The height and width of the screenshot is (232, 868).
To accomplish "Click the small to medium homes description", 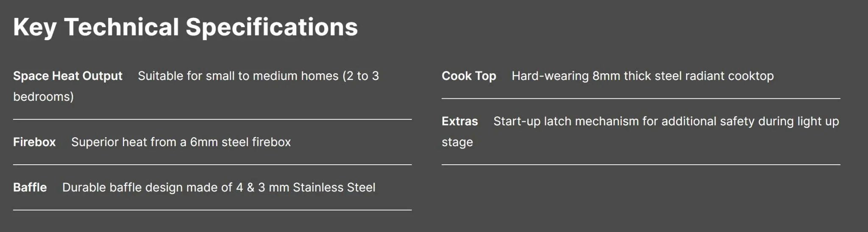I will 258,76.
